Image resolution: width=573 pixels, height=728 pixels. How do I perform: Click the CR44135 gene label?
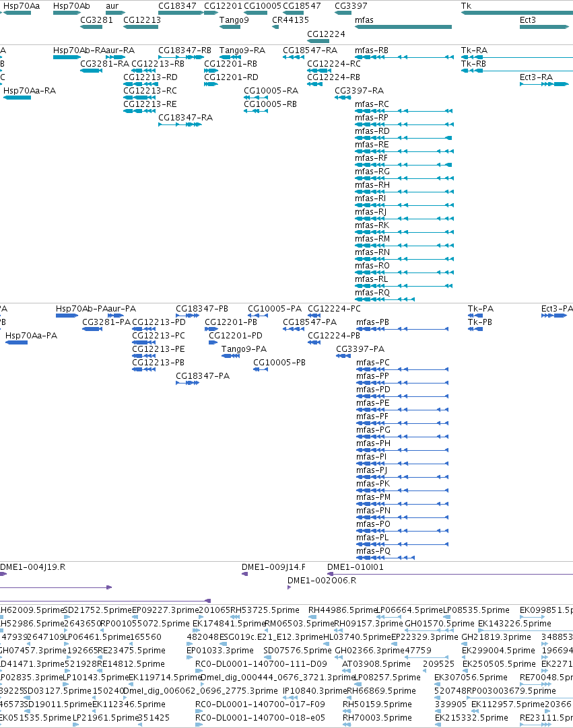click(x=290, y=20)
